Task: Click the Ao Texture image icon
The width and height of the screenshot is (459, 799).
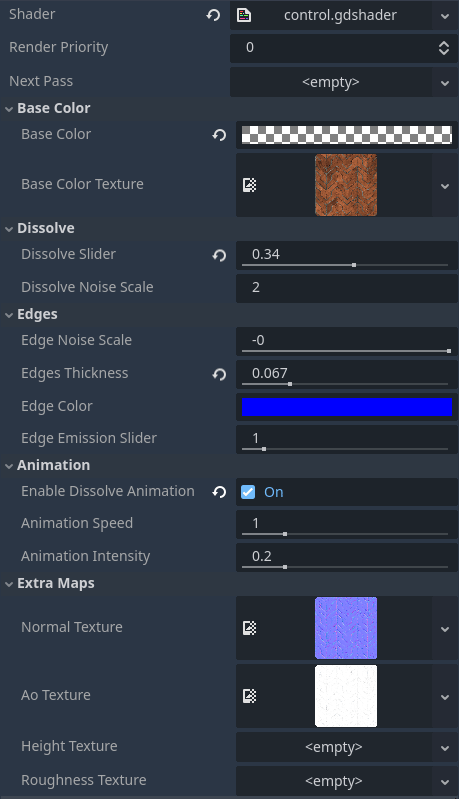Action: [x=250, y=696]
